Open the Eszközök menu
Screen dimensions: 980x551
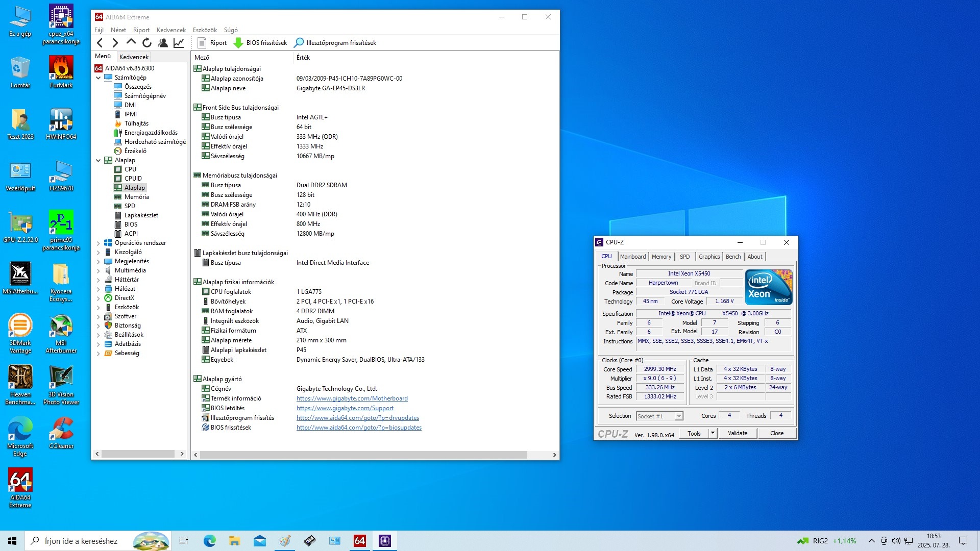[x=205, y=30]
